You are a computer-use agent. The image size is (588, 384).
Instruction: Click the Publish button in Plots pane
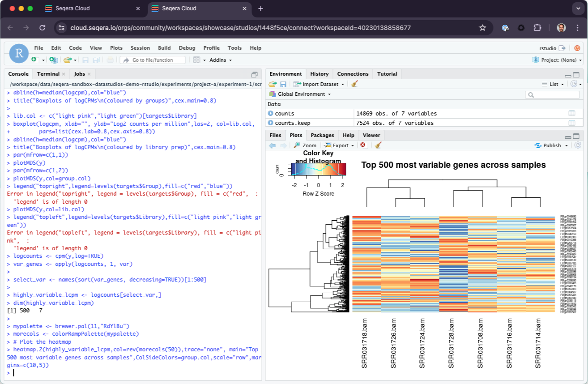[x=551, y=145]
